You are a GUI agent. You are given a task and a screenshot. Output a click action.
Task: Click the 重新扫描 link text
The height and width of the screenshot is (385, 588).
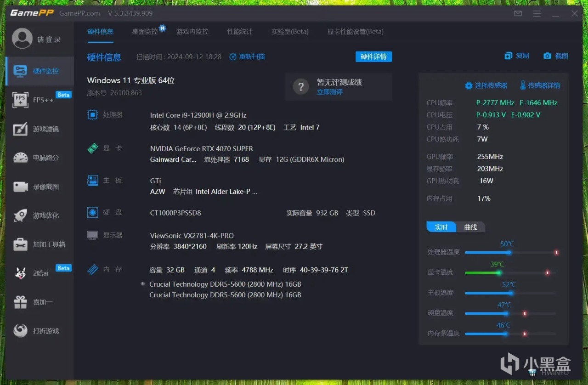click(252, 57)
